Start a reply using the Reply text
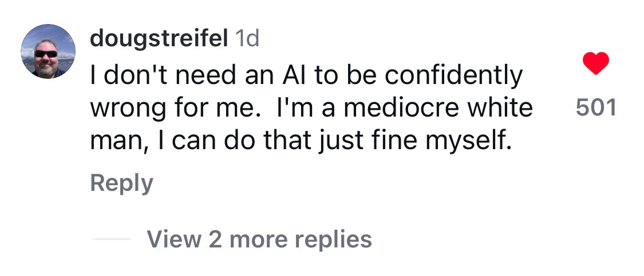 pyautogui.click(x=121, y=183)
